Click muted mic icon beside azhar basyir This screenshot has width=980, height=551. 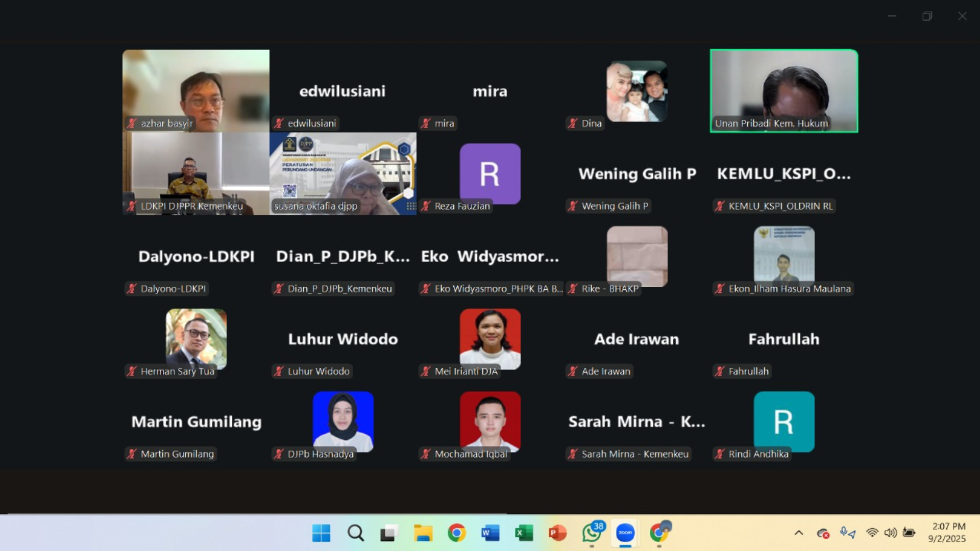point(132,123)
